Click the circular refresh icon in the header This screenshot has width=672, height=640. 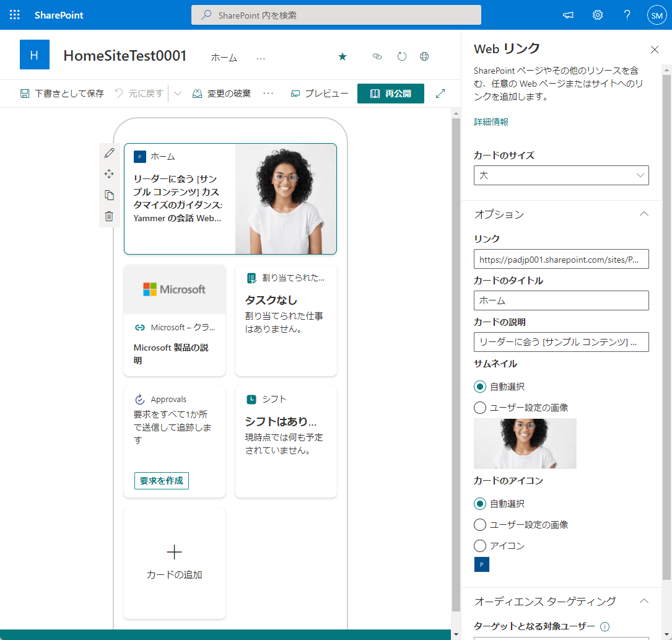(401, 56)
